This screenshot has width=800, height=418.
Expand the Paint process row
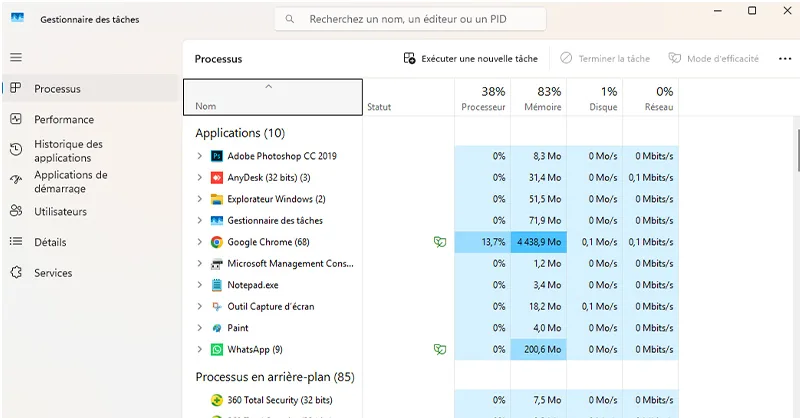tap(199, 328)
